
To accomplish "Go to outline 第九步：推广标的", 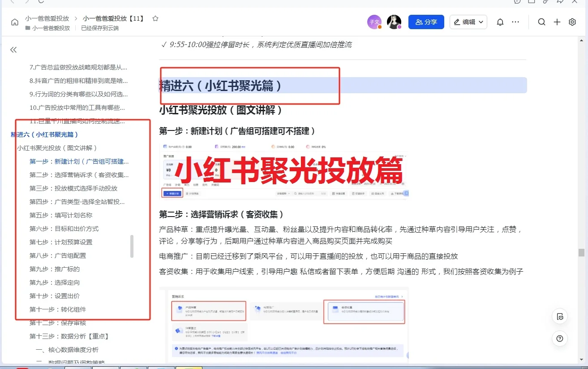I will tap(55, 269).
